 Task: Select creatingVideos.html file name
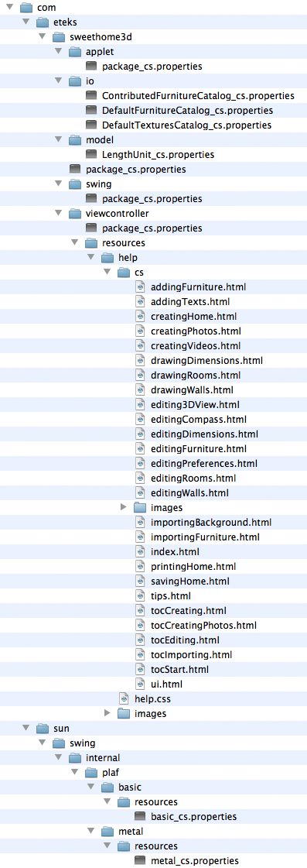[x=196, y=346]
